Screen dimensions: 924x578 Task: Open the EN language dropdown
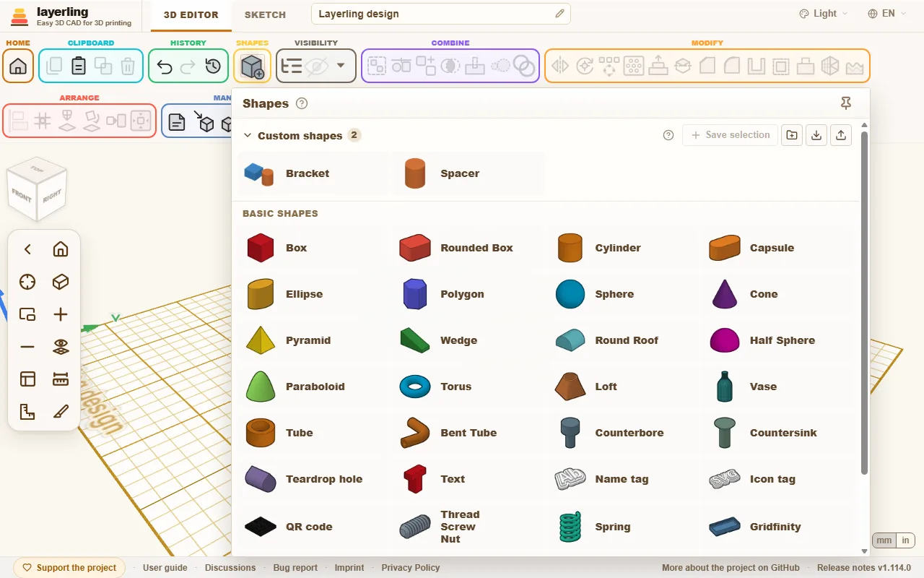[x=887, y=14]
